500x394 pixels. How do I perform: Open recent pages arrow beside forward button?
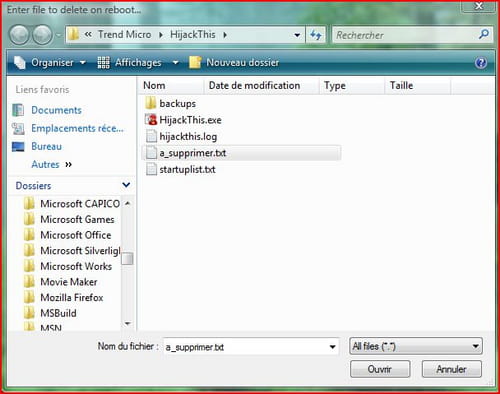coord(58,35)
